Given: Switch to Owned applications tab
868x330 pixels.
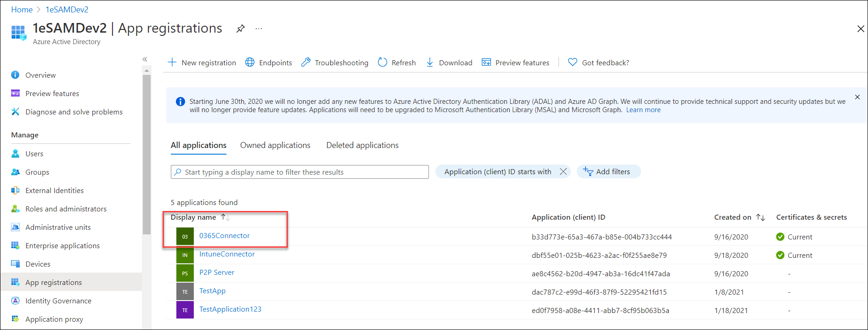Looking at the screenshot, I should tap(275, 145).
